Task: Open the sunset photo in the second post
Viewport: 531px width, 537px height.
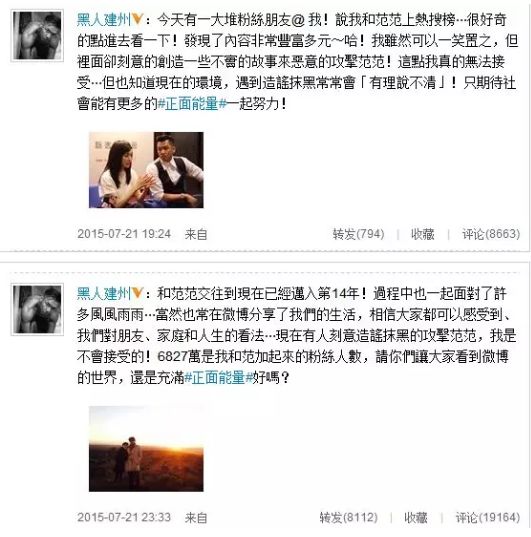Action: click(x=146, y=449)
